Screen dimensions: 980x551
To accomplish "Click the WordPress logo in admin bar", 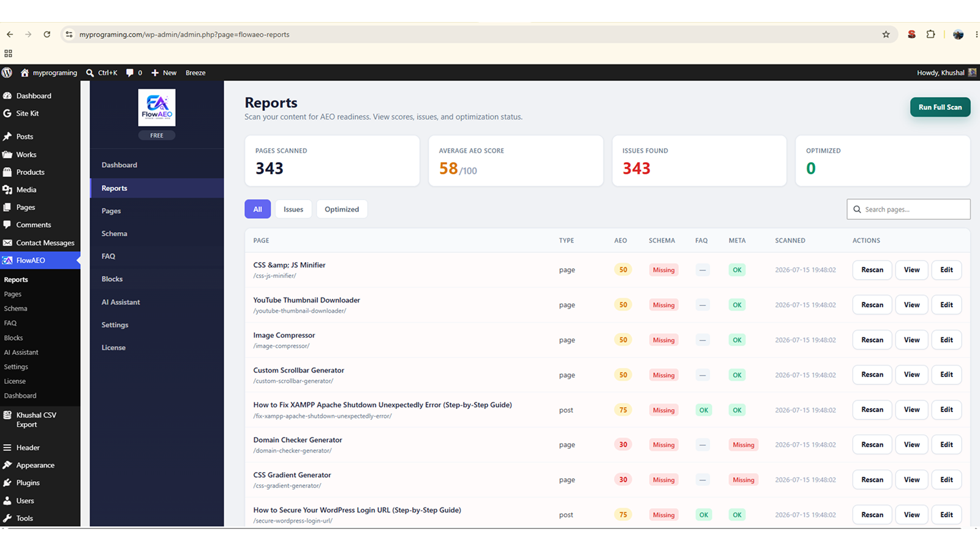I will (7, 72).
